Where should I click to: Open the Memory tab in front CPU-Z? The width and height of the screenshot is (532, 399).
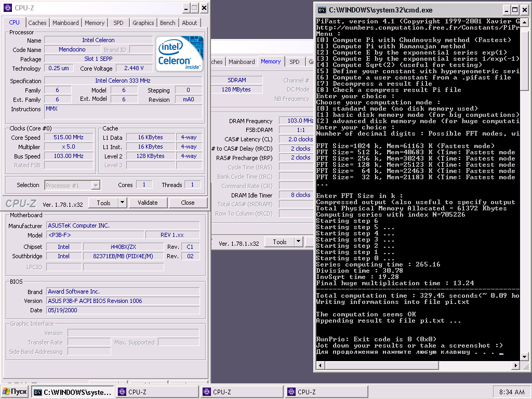pos(95,23)
